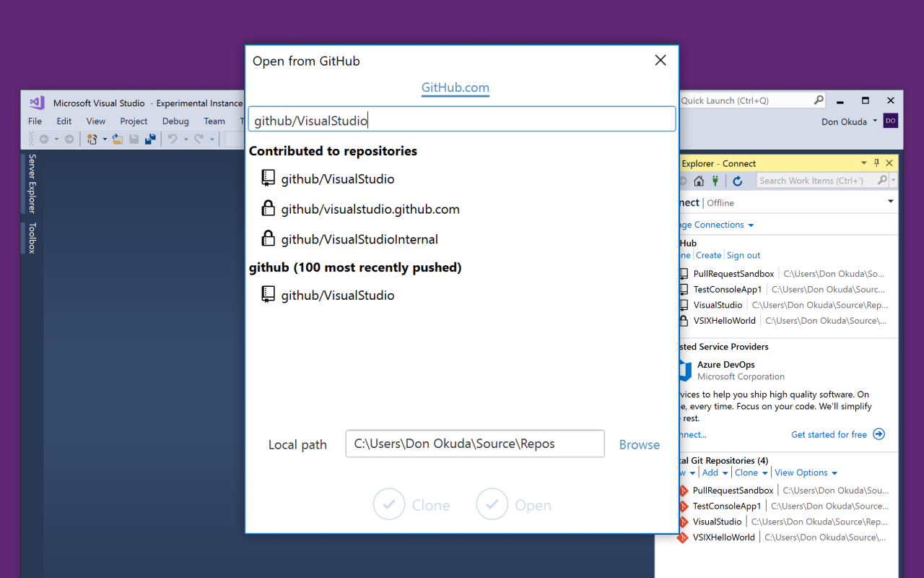This screenshot has width=924, height=578.
Task: Open Navigate Backward history dropdown arrow
Action: 56,139
